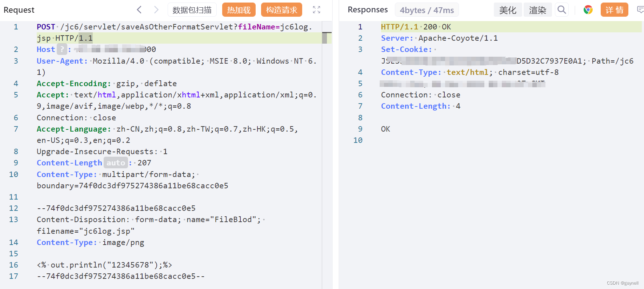Click the 美化 beautify button
This screenshot has width=644, height=289.
(x=508, y=10)
